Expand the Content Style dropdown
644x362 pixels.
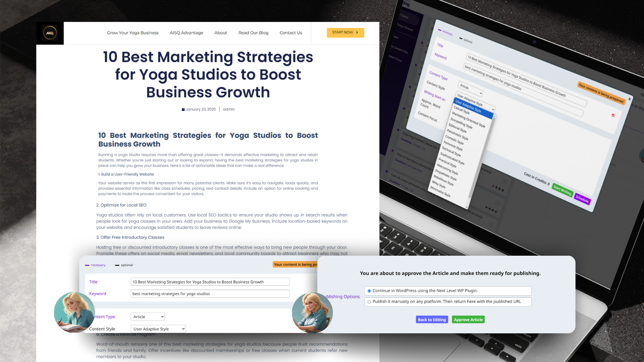(158, 329)
